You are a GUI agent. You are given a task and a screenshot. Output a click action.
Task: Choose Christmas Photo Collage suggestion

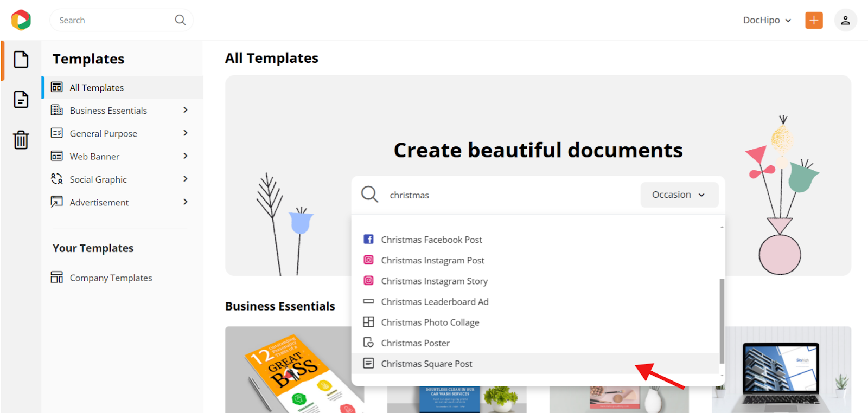point(536,322)
